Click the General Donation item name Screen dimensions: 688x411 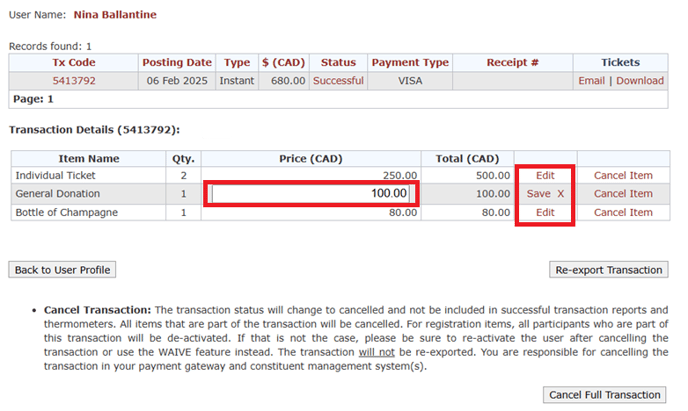(x=57, y=194)
